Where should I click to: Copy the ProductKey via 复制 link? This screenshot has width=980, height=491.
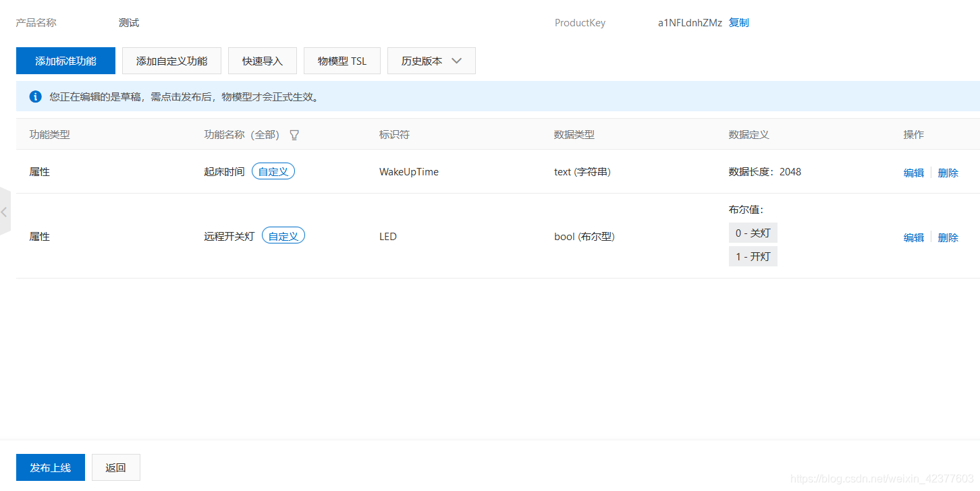pyautogui.click(x=738, y=23)
